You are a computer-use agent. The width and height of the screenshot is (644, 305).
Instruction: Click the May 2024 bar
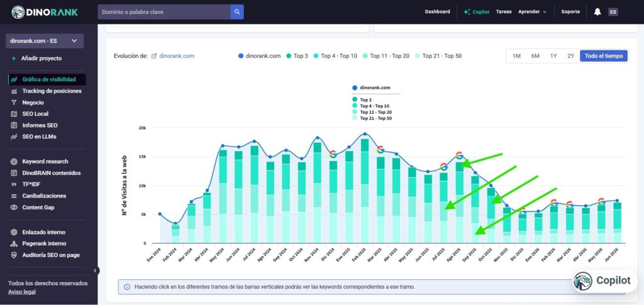pyautogui.click(x=223, y=197)
